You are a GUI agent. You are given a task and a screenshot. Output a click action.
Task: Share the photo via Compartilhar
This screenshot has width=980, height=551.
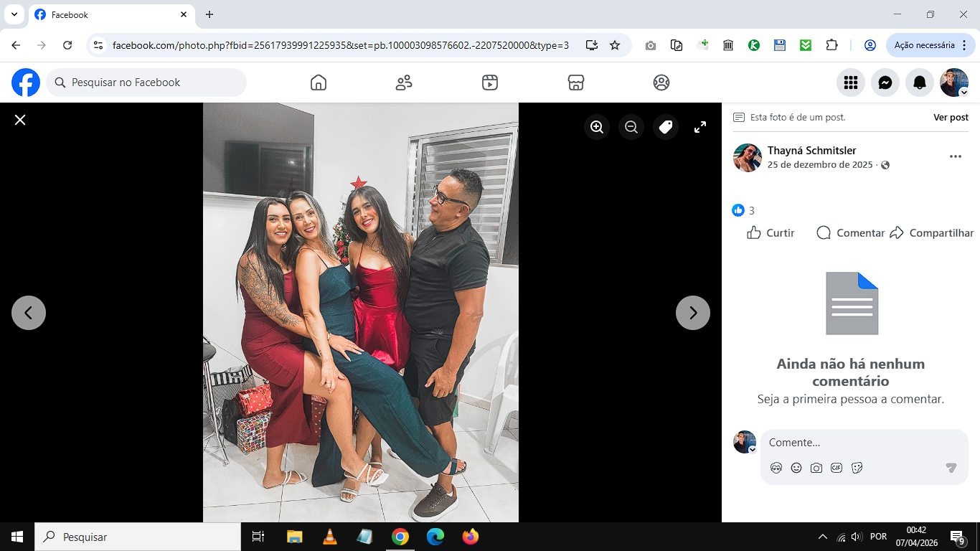click(x=932, y=233)
